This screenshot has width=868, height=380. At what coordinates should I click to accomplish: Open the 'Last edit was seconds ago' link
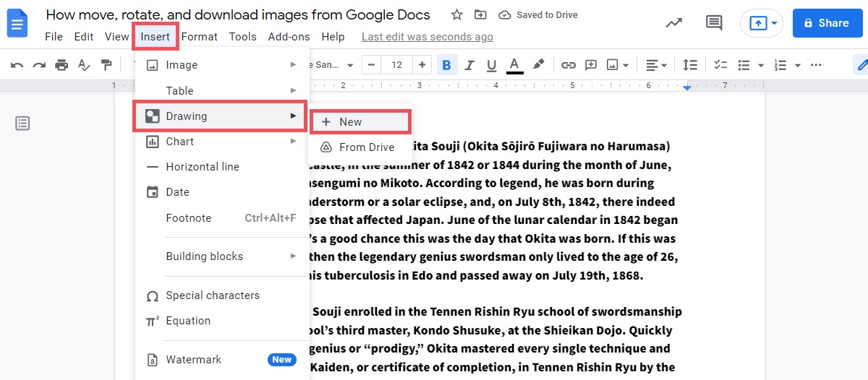tap(427, 37)
